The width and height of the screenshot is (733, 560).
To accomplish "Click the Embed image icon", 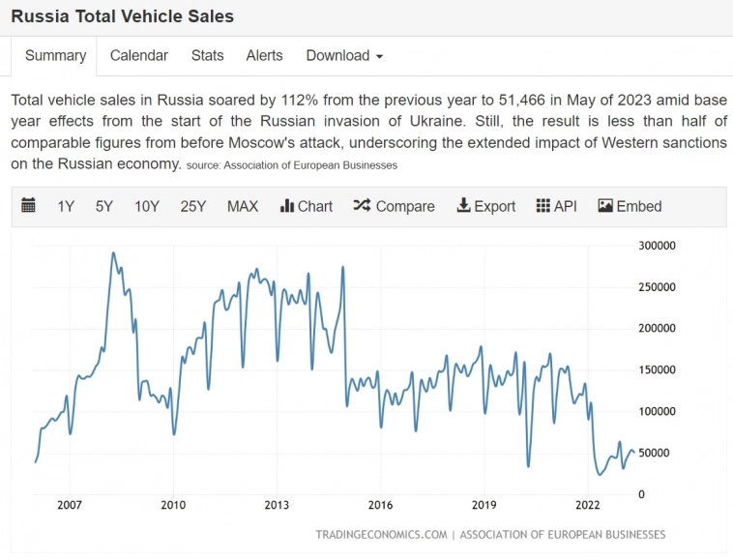I will [x=605, y=206].
